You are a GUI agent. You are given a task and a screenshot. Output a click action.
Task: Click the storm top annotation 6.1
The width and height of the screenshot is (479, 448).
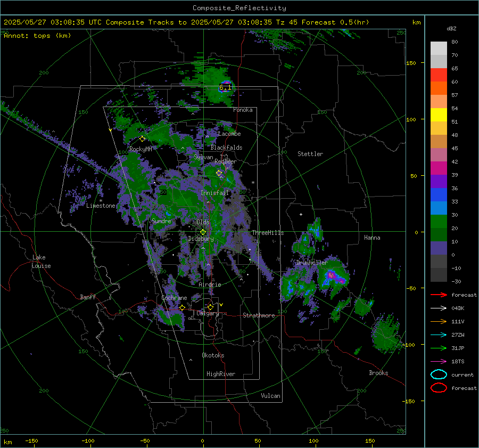225,87
